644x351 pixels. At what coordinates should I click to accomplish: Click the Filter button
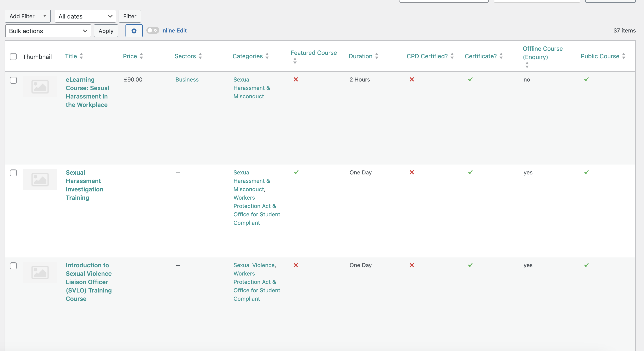[130, 16]
